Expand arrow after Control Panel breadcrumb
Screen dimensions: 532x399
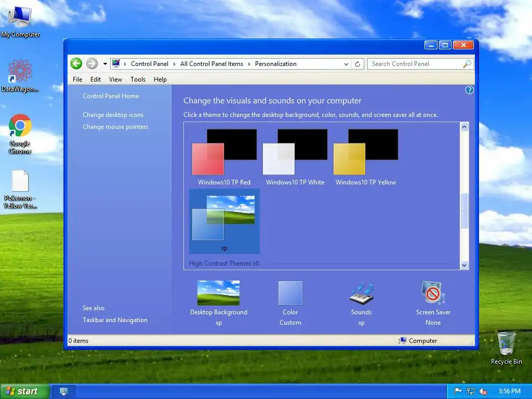[x=175, y=64]
